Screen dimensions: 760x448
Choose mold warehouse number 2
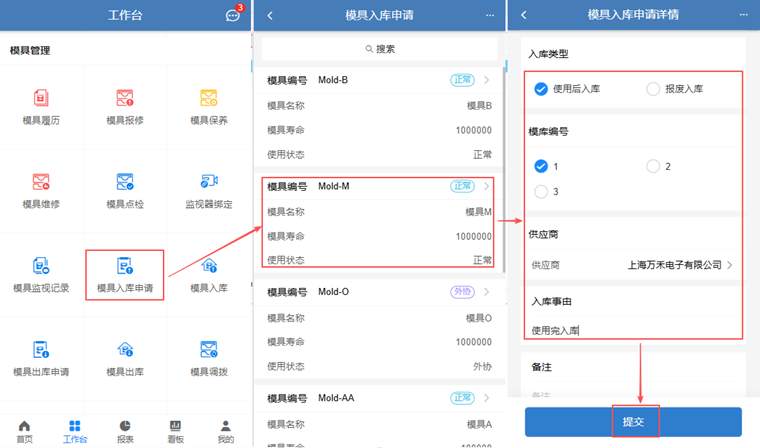pyautogui.click(x=653, y=166)
